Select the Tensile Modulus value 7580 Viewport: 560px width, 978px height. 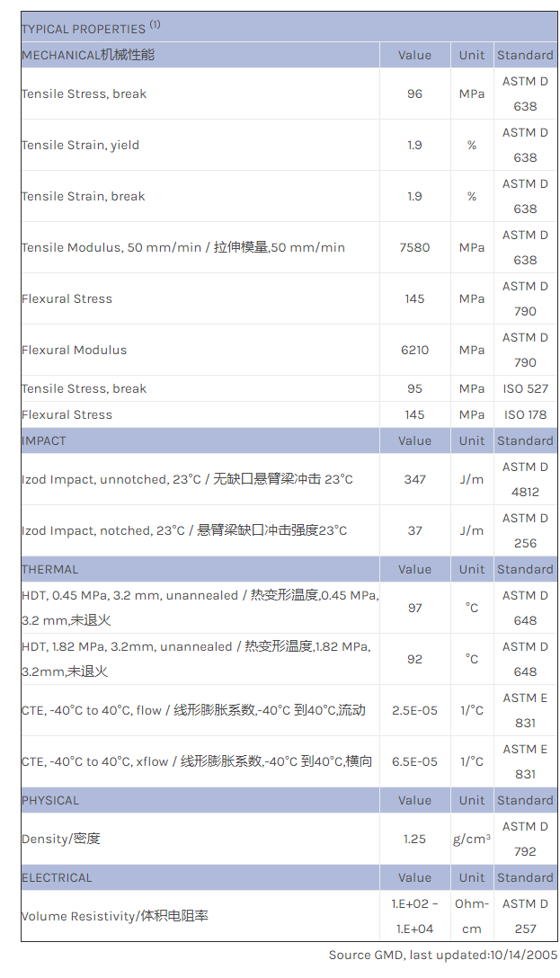(414, 247)
